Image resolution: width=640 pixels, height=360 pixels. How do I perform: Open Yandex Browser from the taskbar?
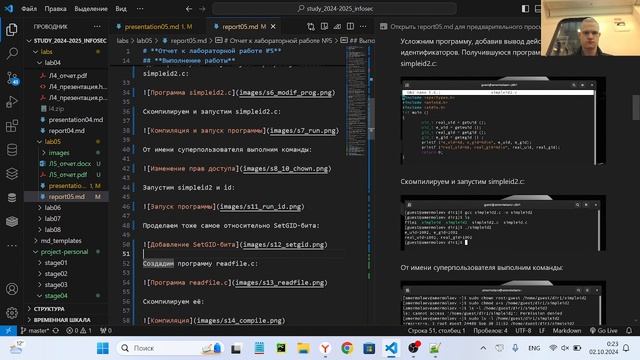point(325,348)
